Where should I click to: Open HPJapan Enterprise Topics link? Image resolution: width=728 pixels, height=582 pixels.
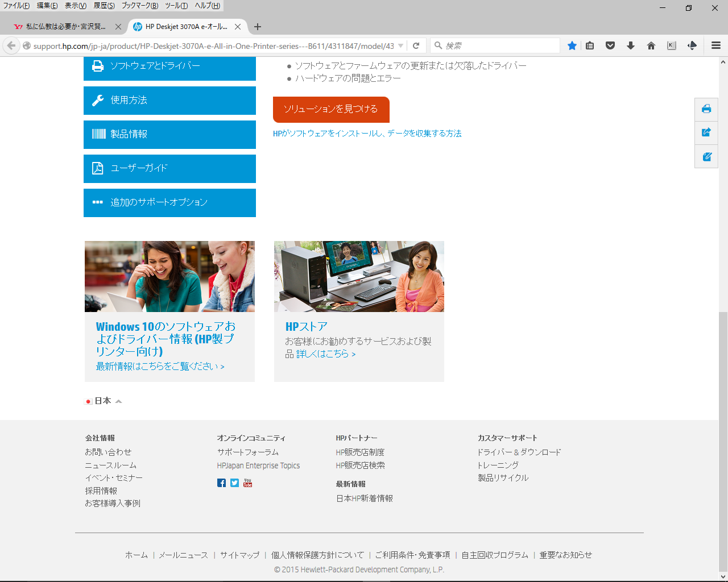click(x=258, y=465)
